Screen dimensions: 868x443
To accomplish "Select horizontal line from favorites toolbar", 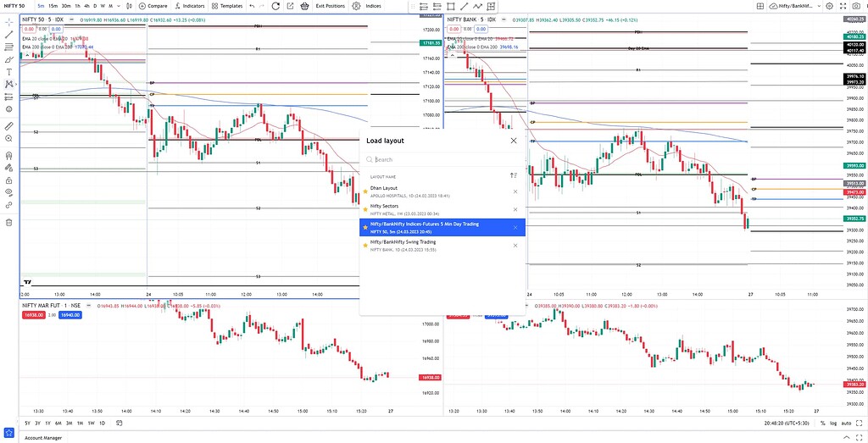I will point(424,7).
